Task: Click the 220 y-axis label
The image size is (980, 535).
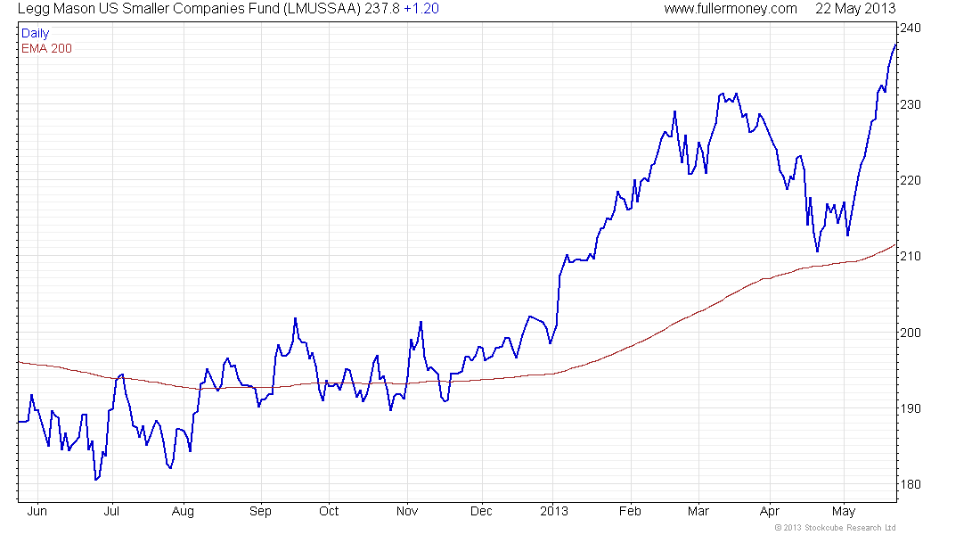Action: pyautogui.click(x=910, y=180)
